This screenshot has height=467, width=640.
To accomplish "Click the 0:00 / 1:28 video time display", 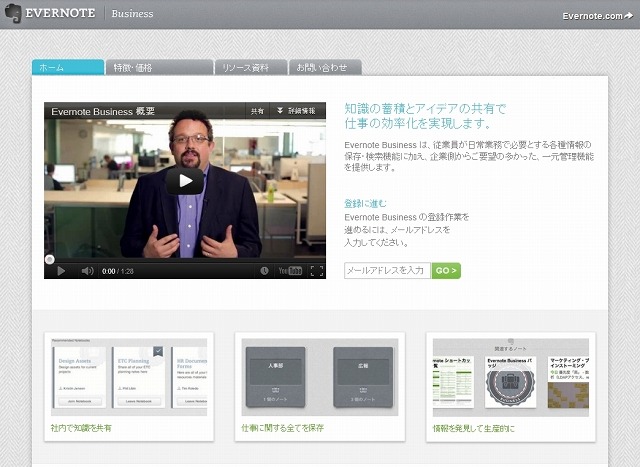I will click(118, 271).
